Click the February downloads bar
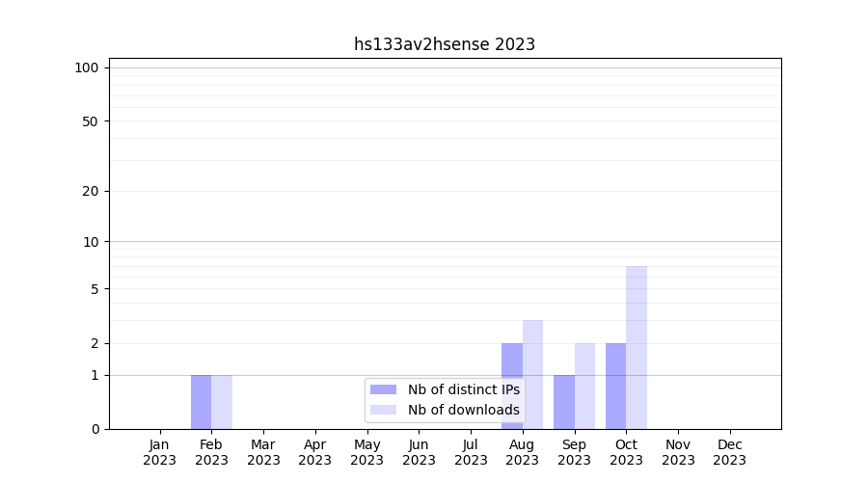The height and width of the screenshot is (482, 868). (222, 402)
